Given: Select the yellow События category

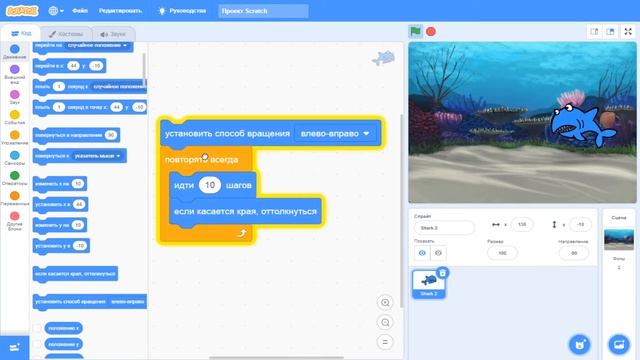Looking at the screenshot, I should click(15, 117).
